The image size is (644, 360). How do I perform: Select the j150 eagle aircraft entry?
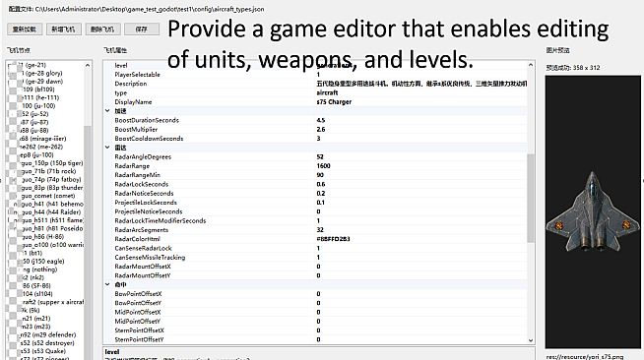[x=42, y=262]
